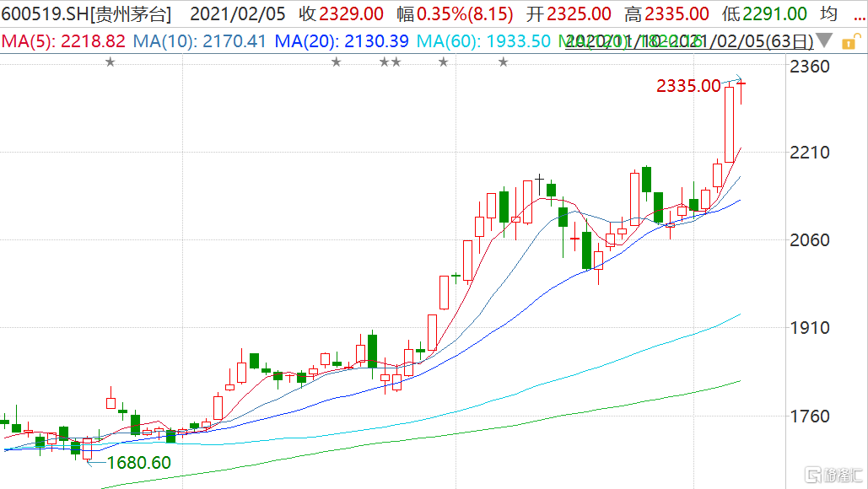Screen dimensions: 868x489
Task: Click the 1760 price axis label
Action: point(809,416)
